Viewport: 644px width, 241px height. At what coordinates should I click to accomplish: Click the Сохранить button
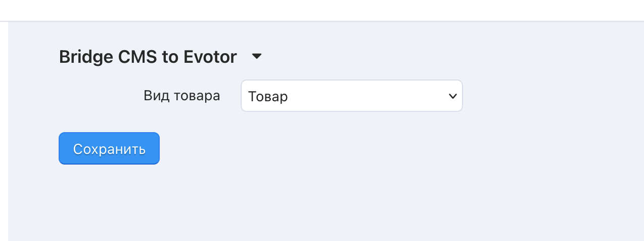(109, 148)
